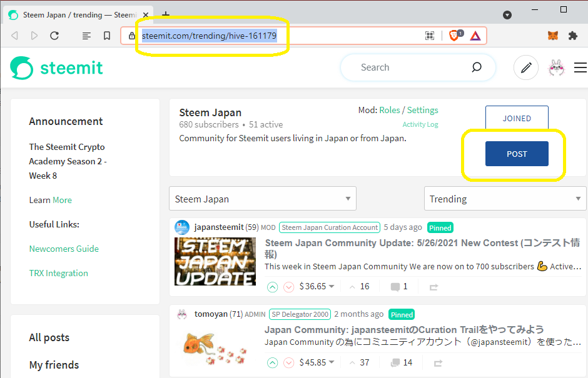Click the QR code icon in address bar
The height and width of the screenshot is (378, 588).
(x=430, y=36)
